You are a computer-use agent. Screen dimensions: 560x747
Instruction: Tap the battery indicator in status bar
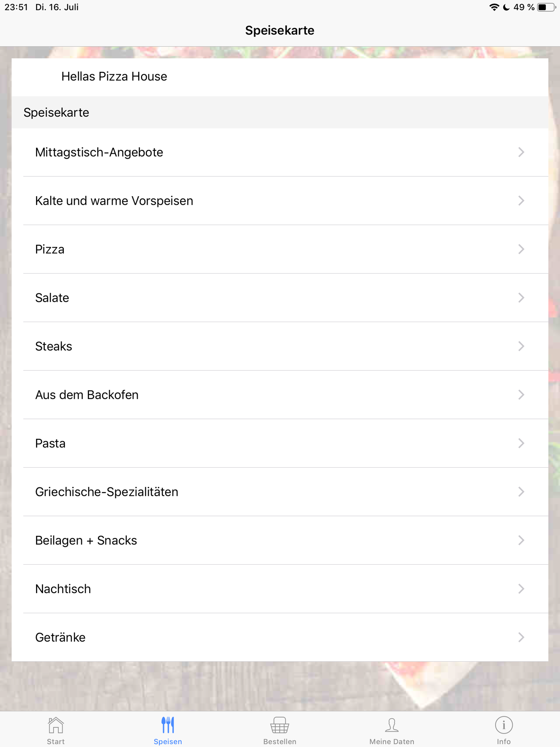click(546, 7)
